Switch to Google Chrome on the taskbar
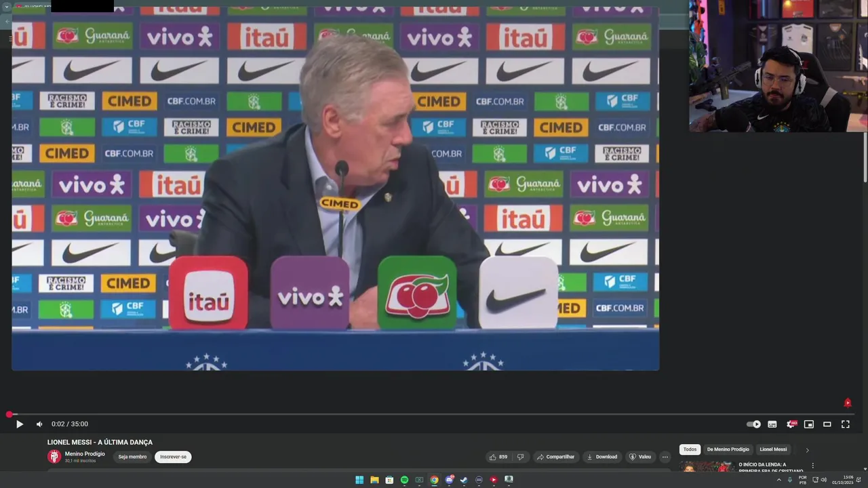The image size is (868, 488). [x=434, y=480]
